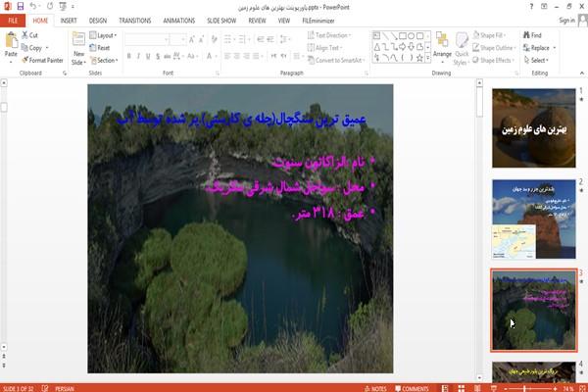
Task: Click Convert to SmartArt button
Action: click(x=335, y=60)
